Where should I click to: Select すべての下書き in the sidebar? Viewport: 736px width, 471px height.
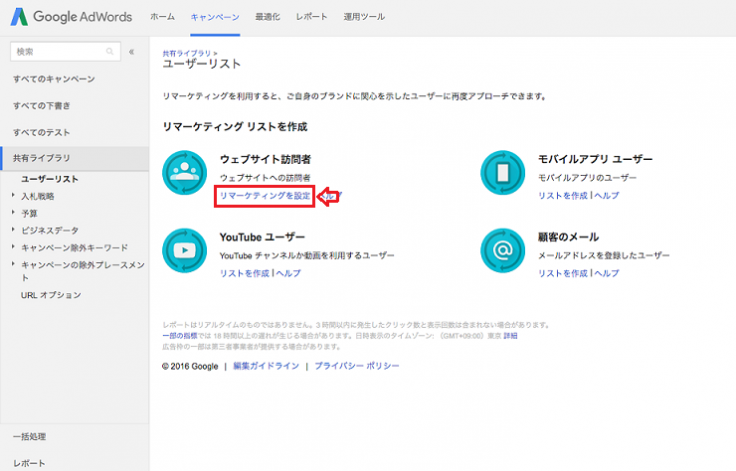42,106
